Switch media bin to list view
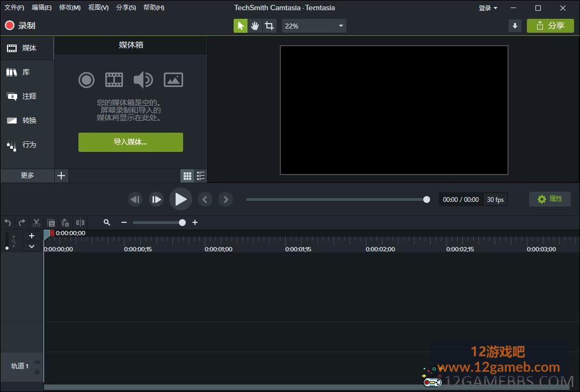The image size is (580, 392). (x=200, y=176)
